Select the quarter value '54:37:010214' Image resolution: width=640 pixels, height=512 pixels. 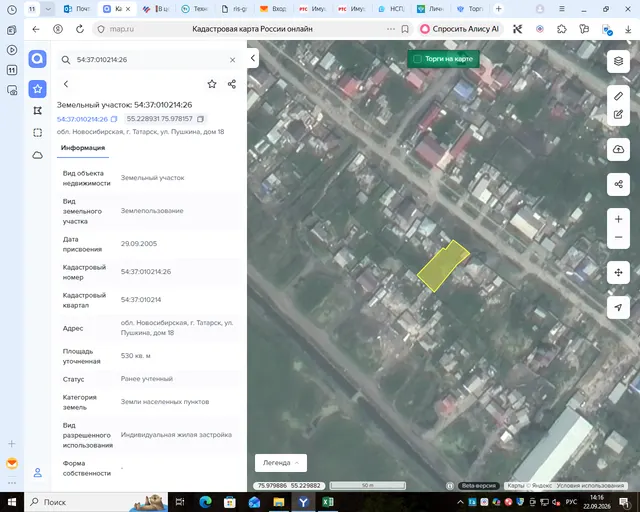(141, 300)
